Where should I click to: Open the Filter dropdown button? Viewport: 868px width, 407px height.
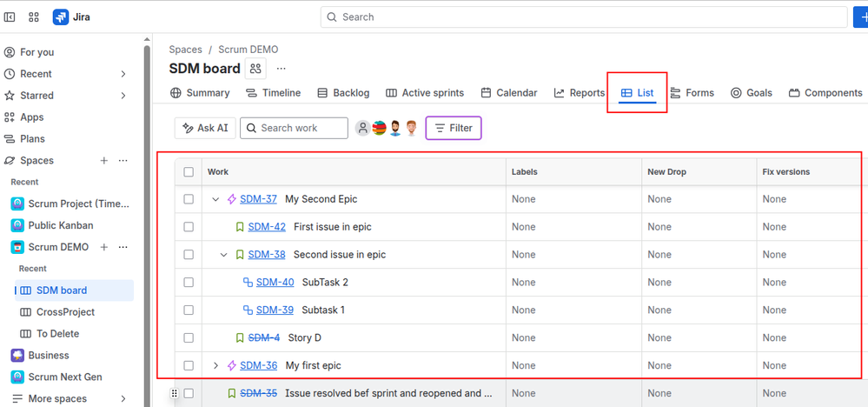coord(454,128)
